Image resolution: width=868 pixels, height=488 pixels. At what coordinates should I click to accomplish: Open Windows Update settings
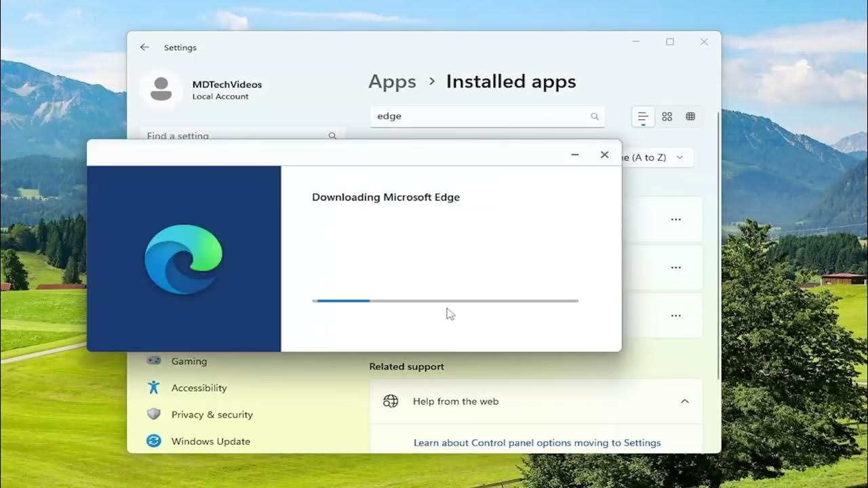(210, 441)
